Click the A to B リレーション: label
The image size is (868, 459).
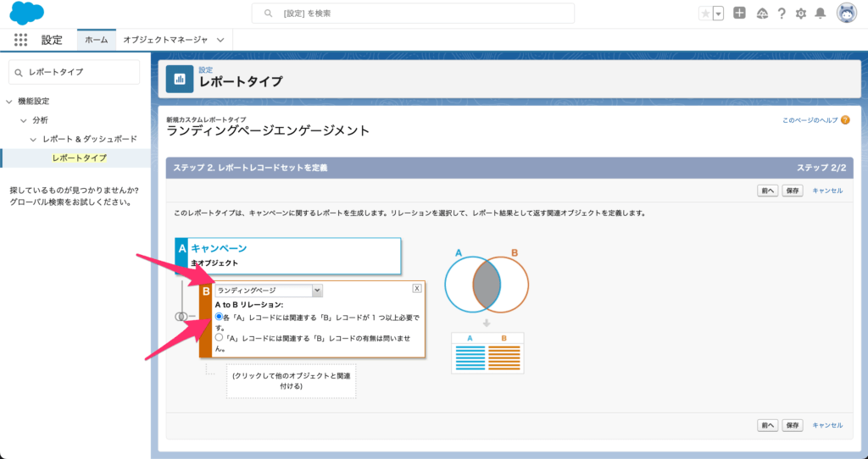(x=249, y=305)
